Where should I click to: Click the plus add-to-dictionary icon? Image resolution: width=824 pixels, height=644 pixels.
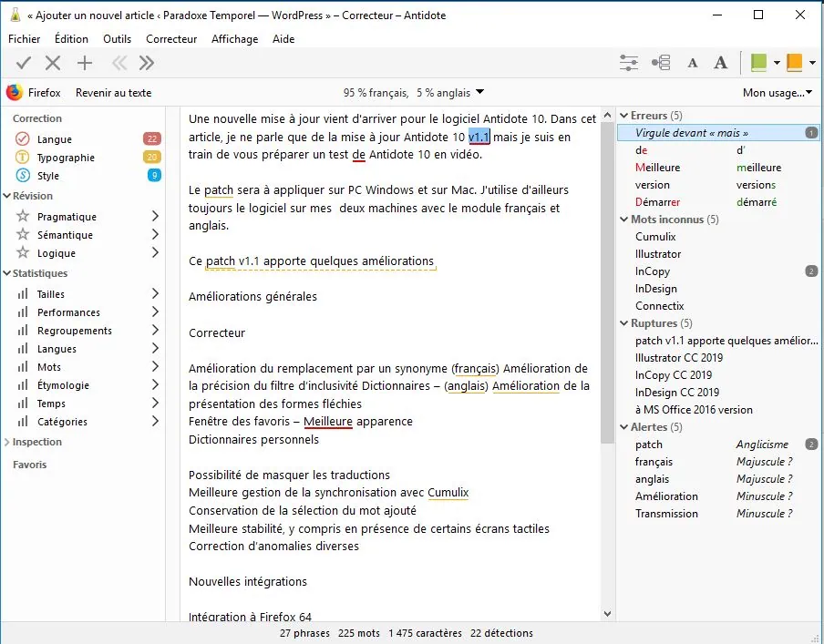[x=85, y=63]
